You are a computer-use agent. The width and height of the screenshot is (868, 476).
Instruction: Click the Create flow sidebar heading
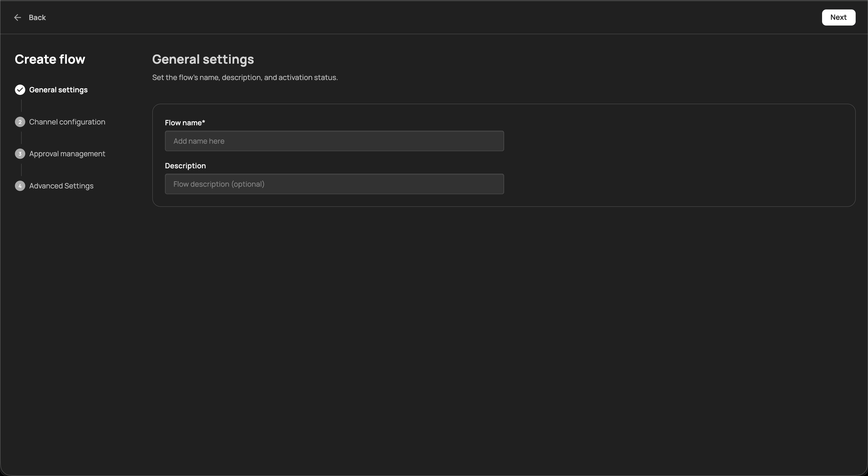(50, 59)
